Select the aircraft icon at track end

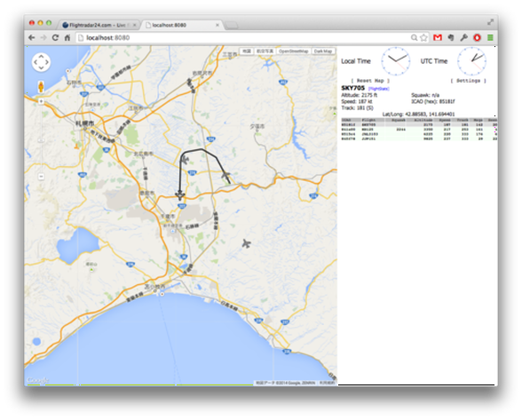pos(180,195)
